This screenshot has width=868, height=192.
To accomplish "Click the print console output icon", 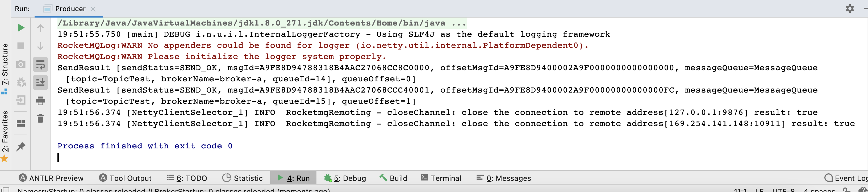I will point(40,100).
